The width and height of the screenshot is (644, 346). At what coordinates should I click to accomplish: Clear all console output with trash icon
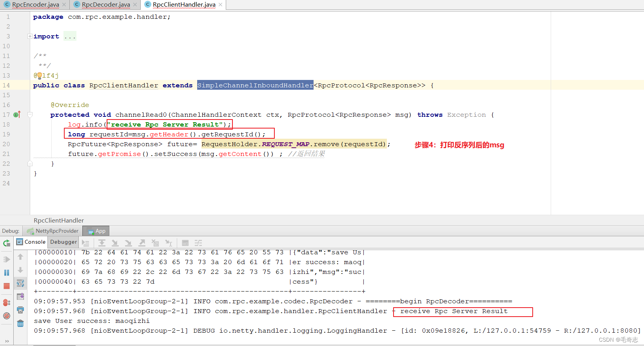[x=20, y=323]
